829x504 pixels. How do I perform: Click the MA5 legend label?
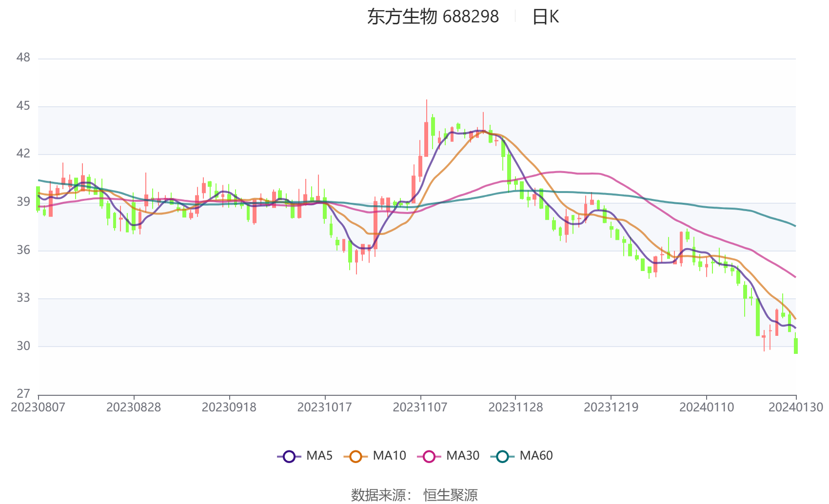coord(319,456)
